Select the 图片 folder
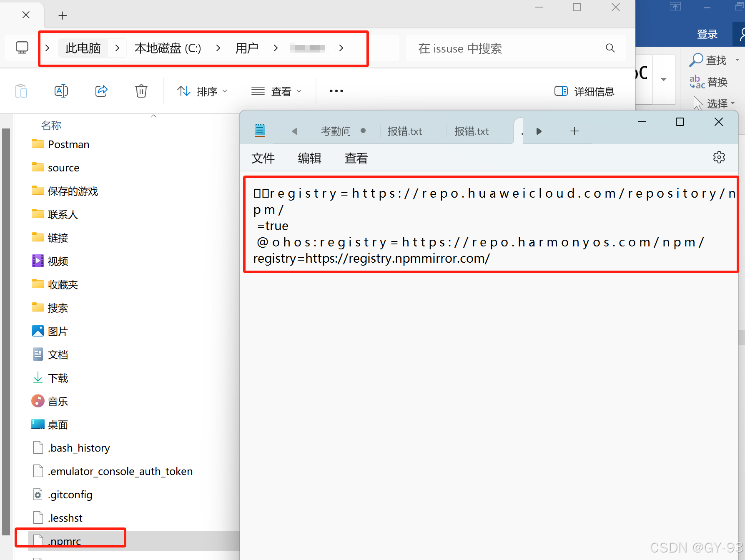 pos(50,331)
